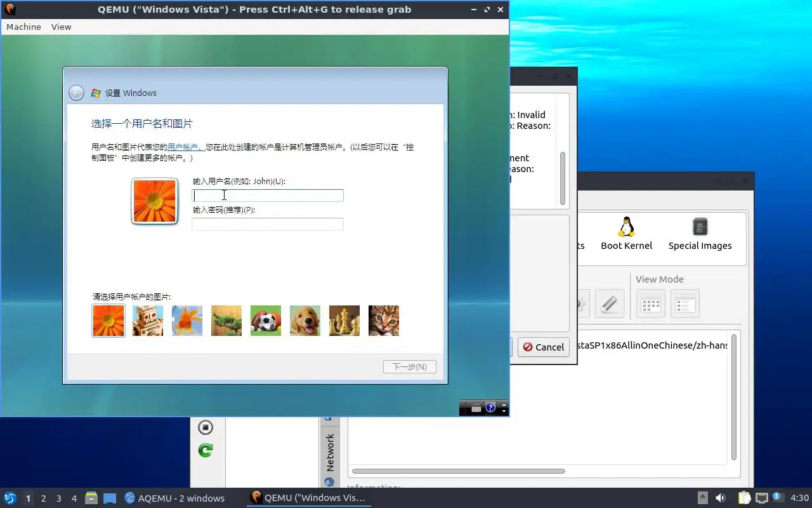Image resolution: width=812 pixels, height=508 pixels.
Task: Click the vertical scrollbar of the device list
Action: [734, 397]
